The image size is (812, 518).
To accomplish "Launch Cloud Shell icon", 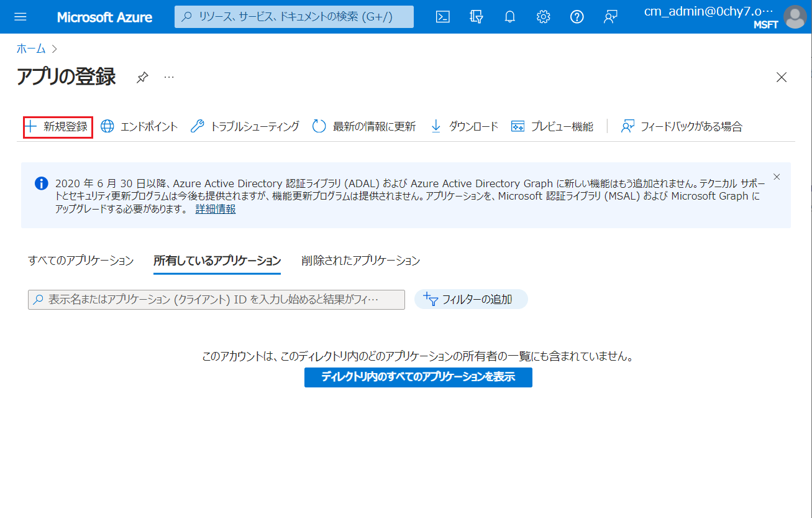I will pyautogui.click(x=442, y=17).
